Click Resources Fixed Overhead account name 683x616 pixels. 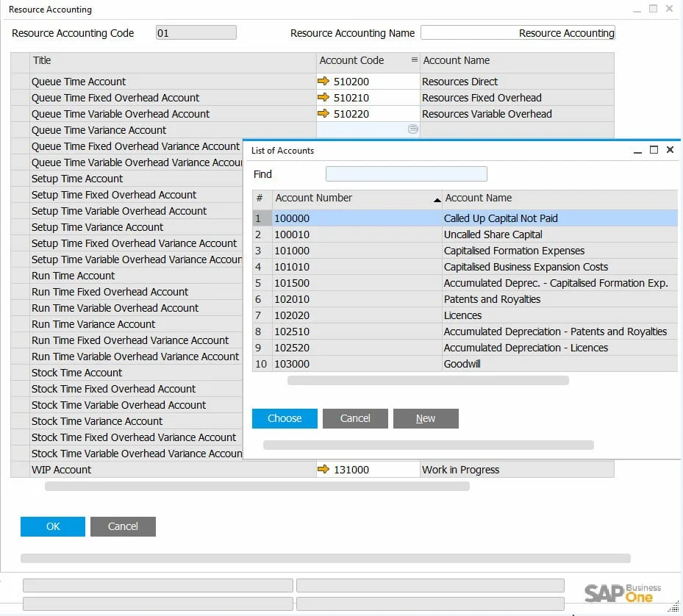(x=517, y=98)
